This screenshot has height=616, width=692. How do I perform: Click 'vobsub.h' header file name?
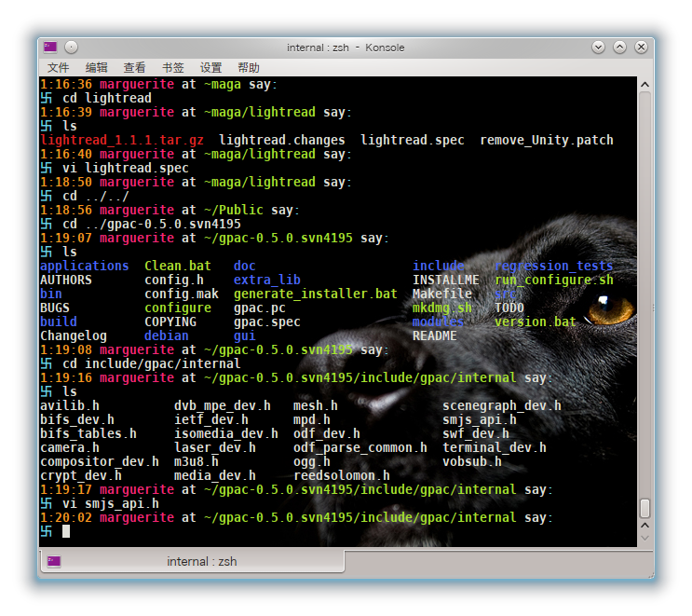pyautogui.click(x=472, y=461)
